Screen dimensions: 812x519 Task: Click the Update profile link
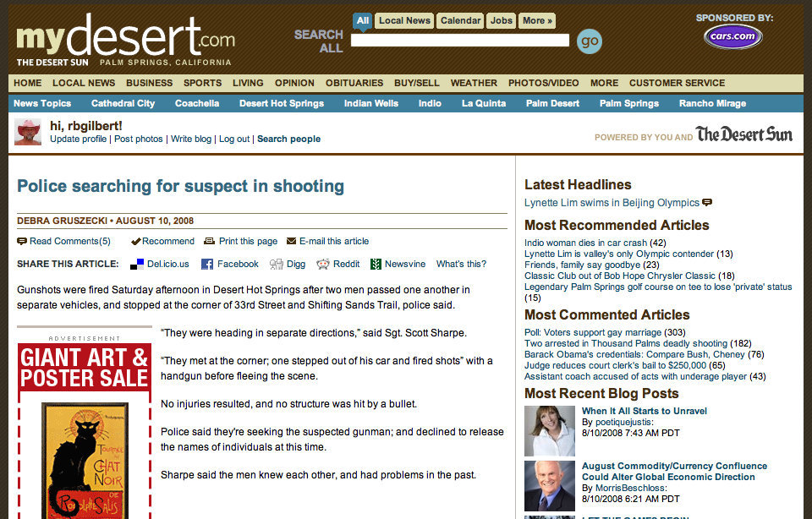[x=78, y=139]
